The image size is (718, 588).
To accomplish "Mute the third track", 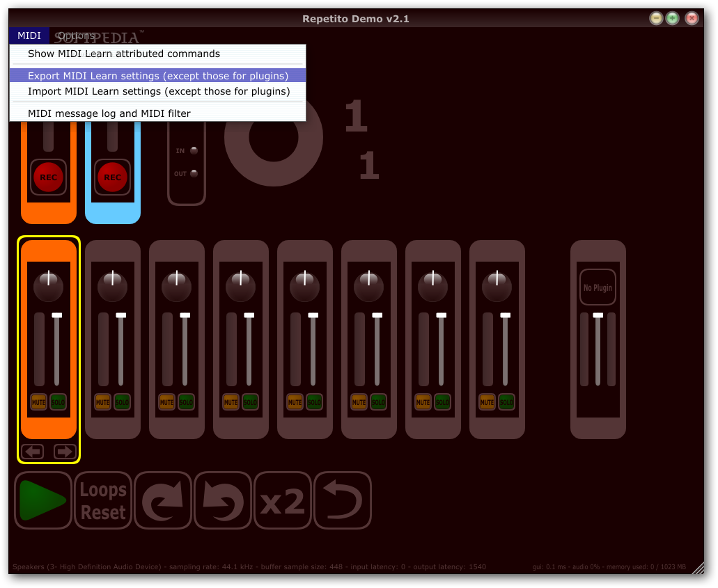I will (166, 402).
